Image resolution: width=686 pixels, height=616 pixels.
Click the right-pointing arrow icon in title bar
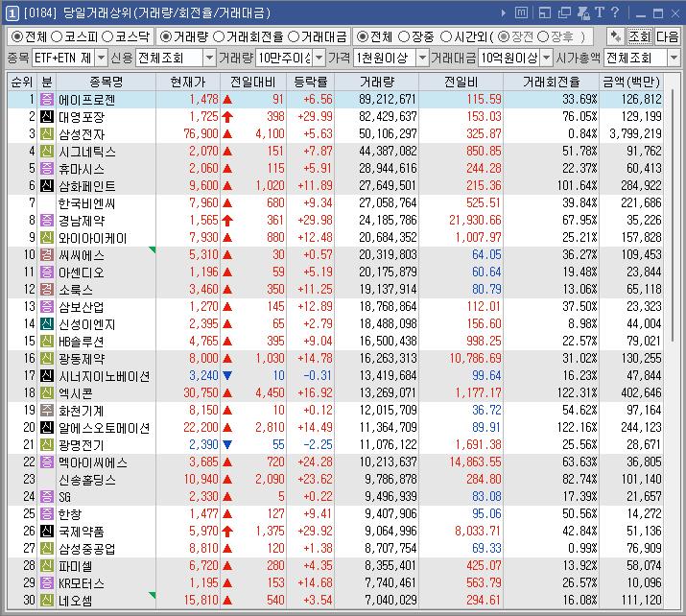tap(504, 13)
